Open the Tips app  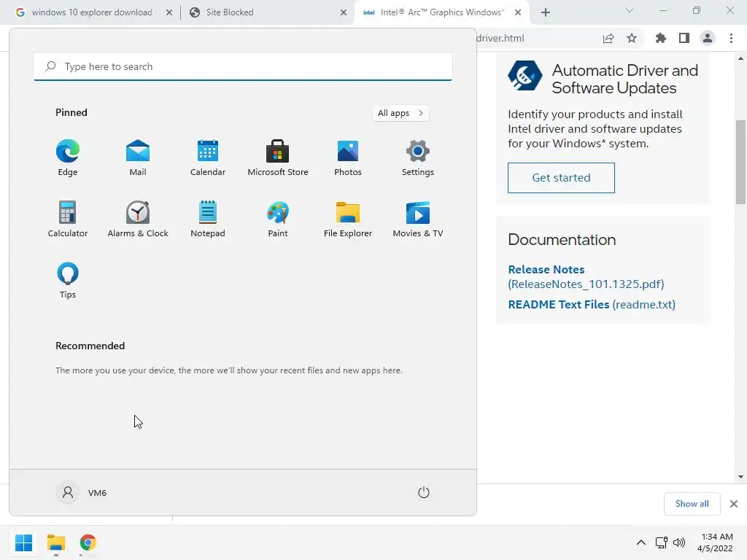(68, 281)
